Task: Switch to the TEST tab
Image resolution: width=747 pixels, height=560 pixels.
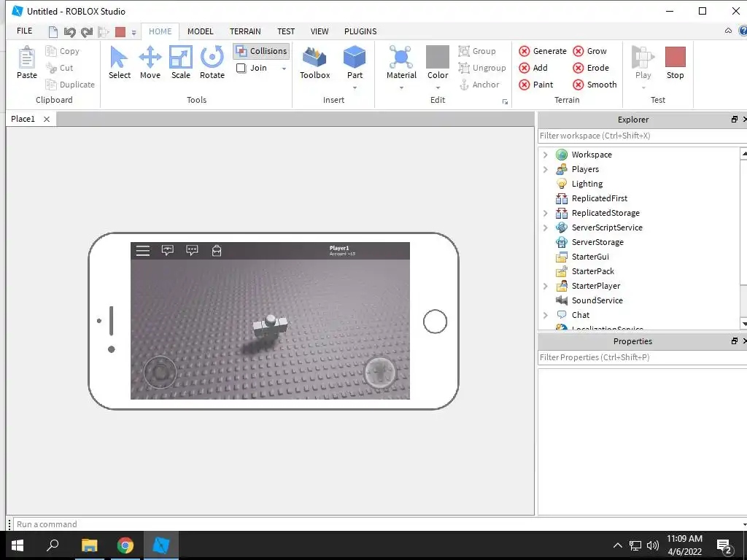Action: tap(286, 31)
